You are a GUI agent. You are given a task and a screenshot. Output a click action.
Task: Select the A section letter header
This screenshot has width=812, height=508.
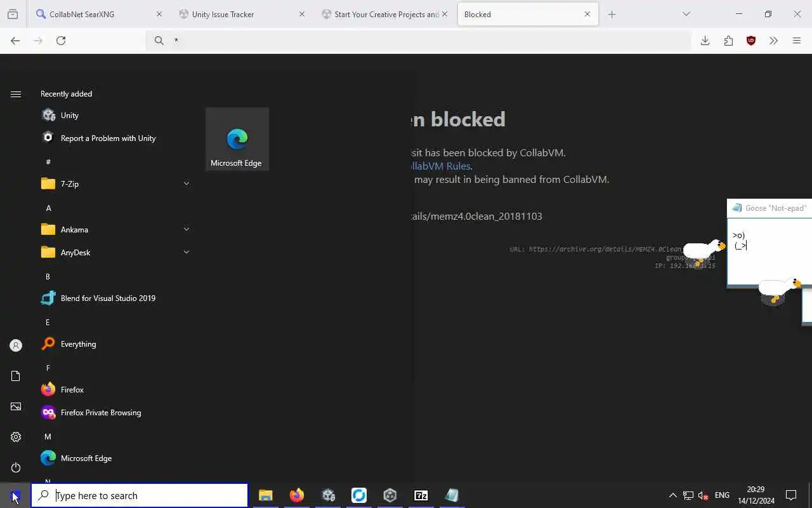pyautogui.click(x=48, y=208)
